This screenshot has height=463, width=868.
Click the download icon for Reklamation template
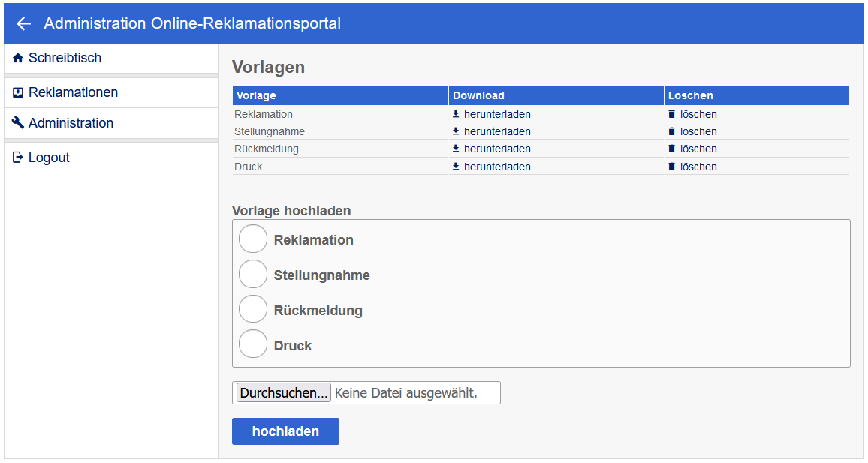pos(456,114)
